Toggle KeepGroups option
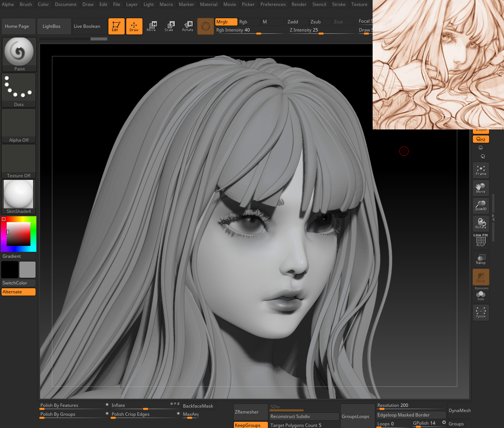 pos(251,425)
